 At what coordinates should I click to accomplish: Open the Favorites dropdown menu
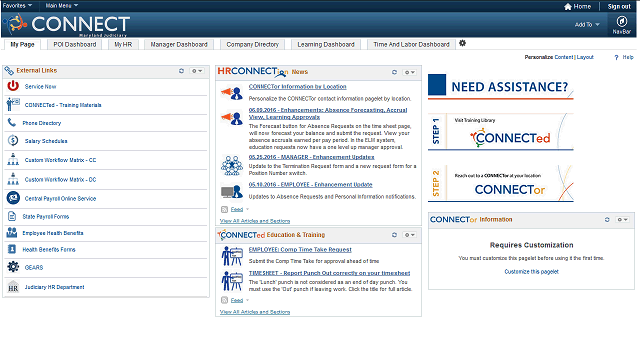[x=17, y=6]
